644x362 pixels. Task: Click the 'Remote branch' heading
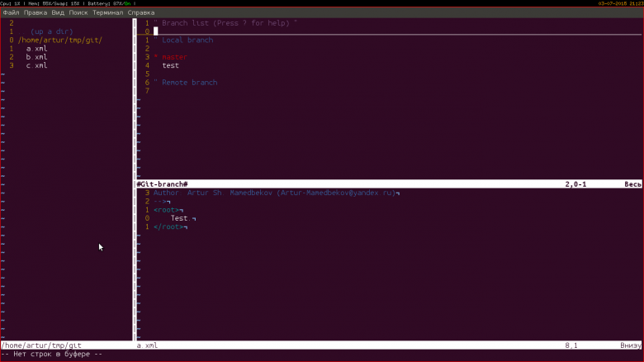[189, 83]
